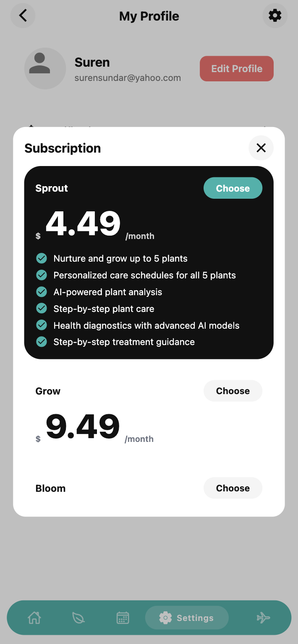Open the leaf plants tab
This screenshot has width=298, height=644.
click(78, 618)
